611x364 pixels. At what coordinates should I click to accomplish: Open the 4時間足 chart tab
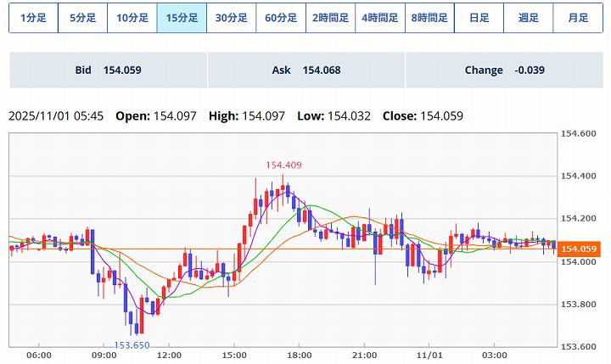(x=380, y=18)
